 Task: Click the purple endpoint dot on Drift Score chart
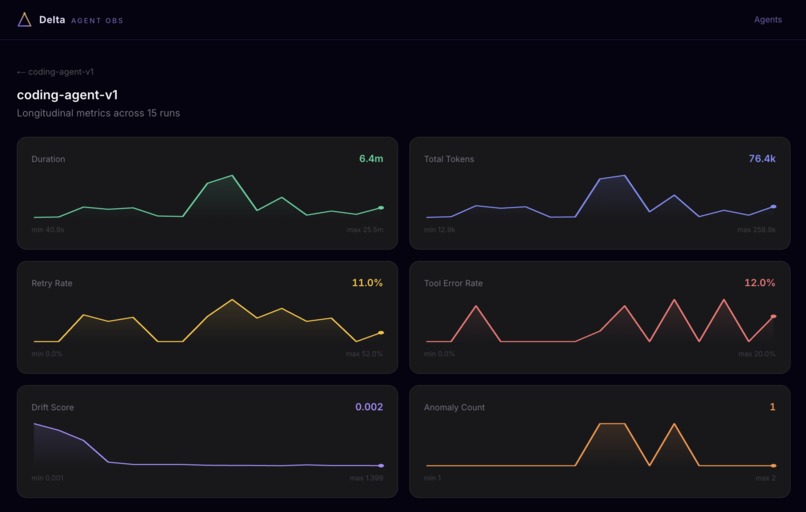pyautogui.click(x=381, y=466)
